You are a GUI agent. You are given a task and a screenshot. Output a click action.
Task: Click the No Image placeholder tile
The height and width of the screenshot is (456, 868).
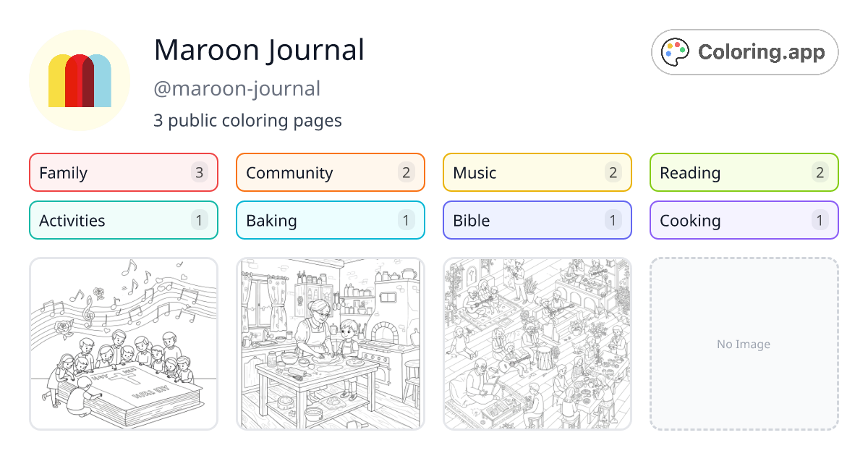tap(744, 344)
